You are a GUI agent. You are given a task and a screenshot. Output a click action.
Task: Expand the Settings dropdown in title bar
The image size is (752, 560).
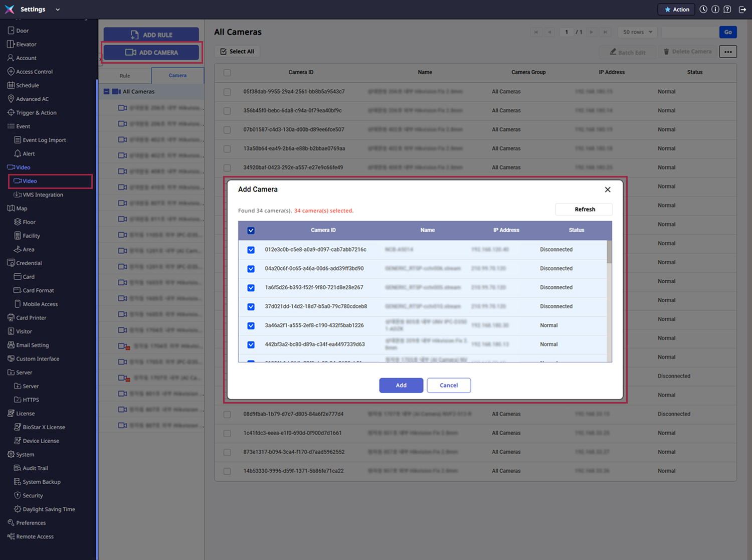(58, 10)
